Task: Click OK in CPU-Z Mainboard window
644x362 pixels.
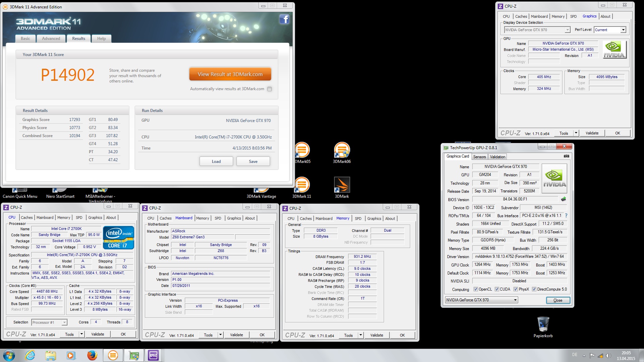Action: click(x=262, y=335)
